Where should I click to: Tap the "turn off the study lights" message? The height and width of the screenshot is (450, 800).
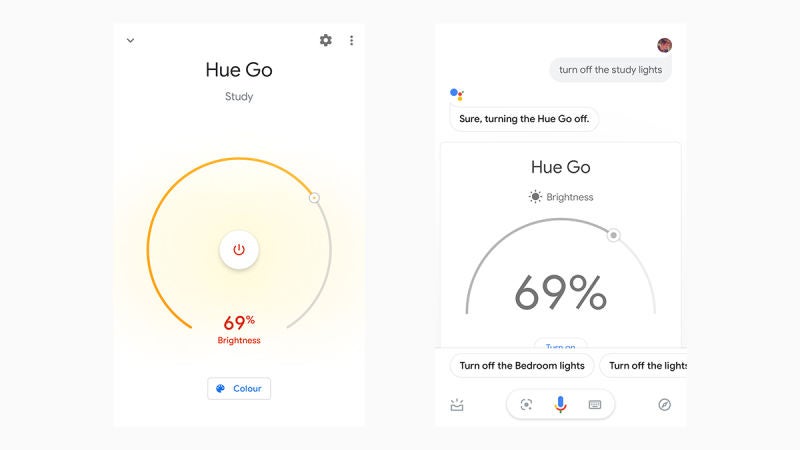[610, 70]
